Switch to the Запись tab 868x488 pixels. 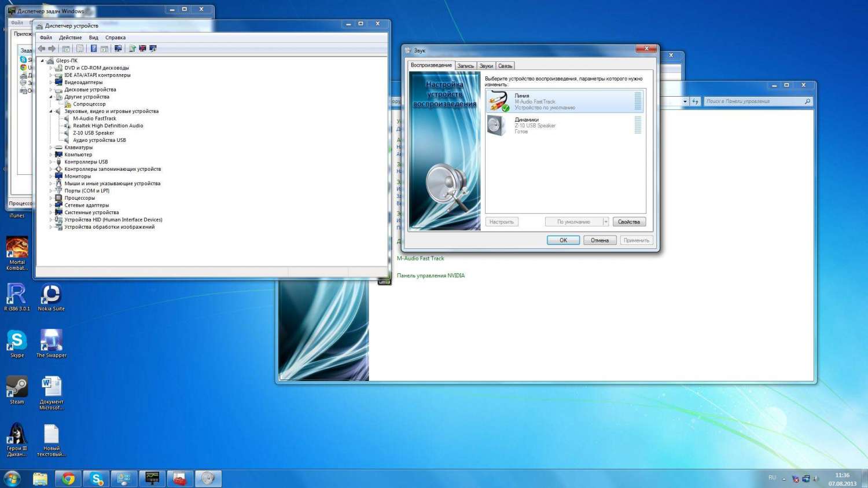(x=465, y=66)
